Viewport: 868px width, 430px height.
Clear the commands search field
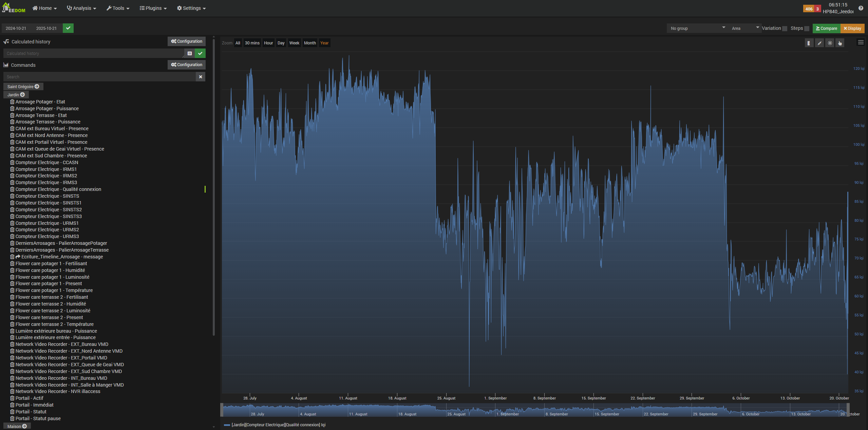(201, 77)
